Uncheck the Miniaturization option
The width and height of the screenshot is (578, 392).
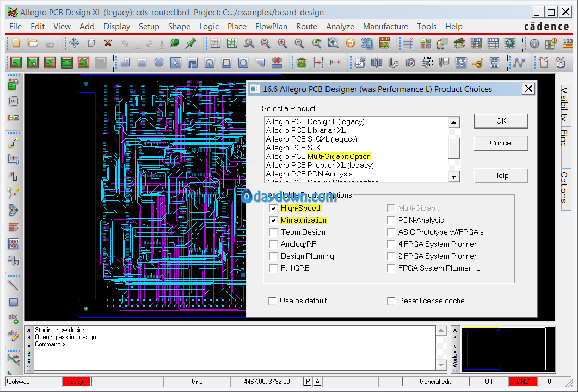[274, 220]
